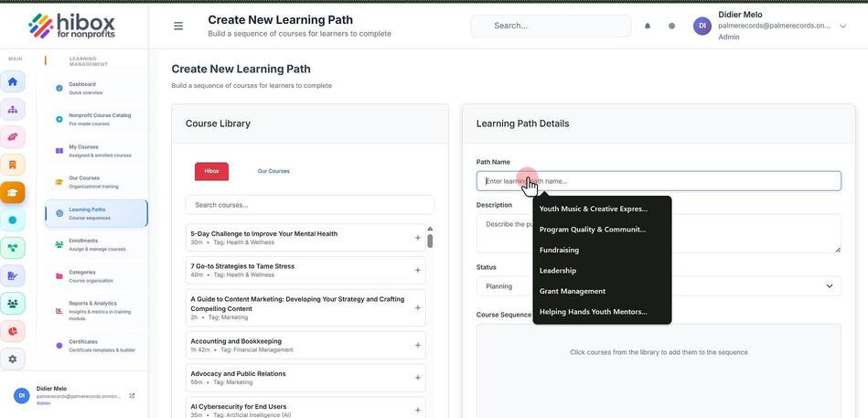Image resolution: width=868 pixels, height=418 pixels.
Task: Open Nonprofit Course Catalog
Action: point(96,120)
